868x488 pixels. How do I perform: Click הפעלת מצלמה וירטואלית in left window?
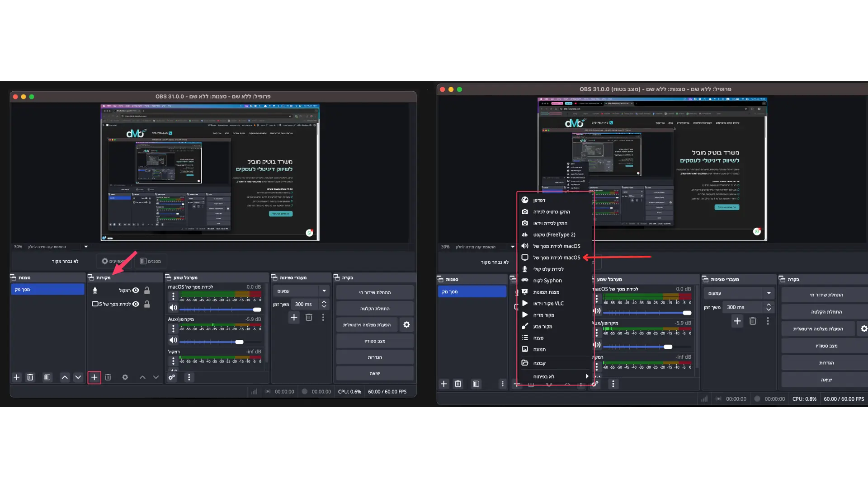[x=367, y=325]
